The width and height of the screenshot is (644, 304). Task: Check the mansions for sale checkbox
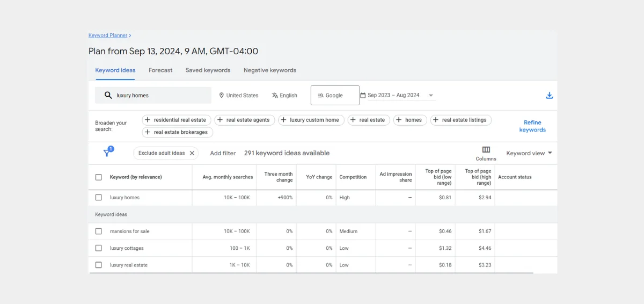point(98,231)
